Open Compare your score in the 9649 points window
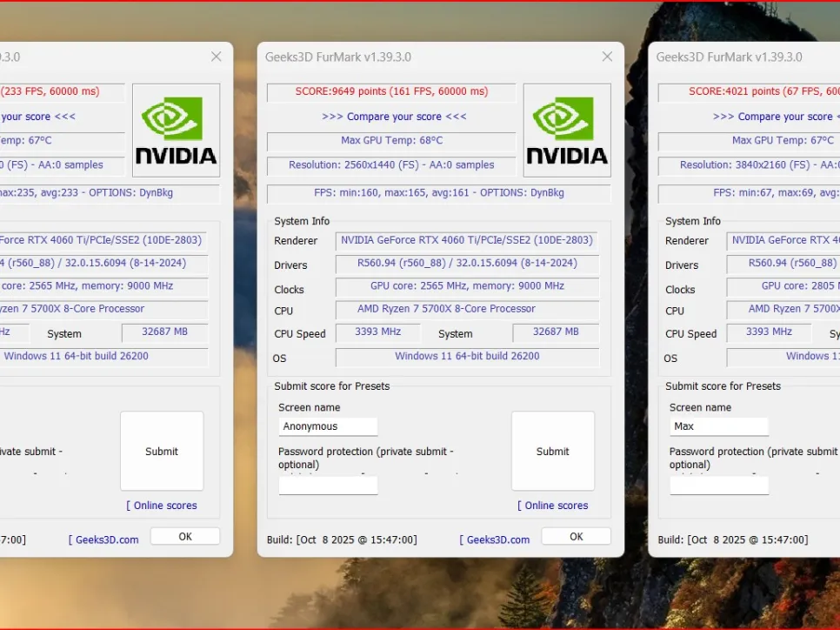Viewport: 840px width, 630px height. point(394,117)
